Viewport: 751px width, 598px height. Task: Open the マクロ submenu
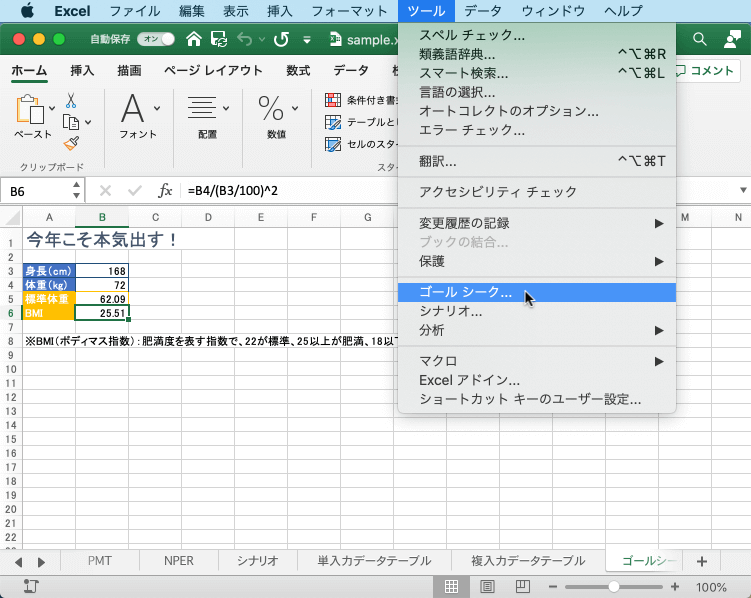pos(536,361)
